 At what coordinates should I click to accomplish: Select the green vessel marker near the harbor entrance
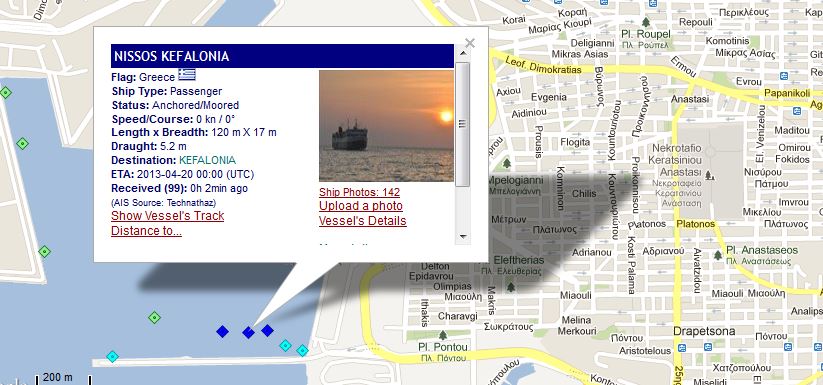click(x=154, y=317)
